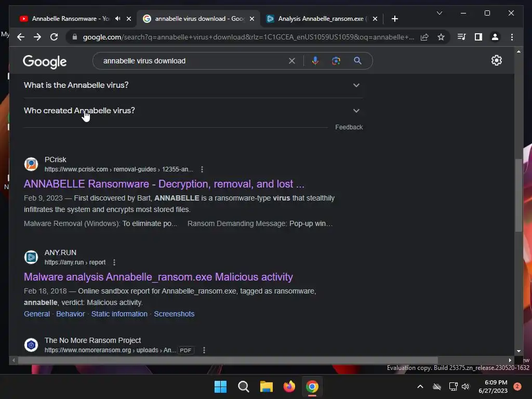532x399 pixels.
Task: Open No More Ransom result options three dots
Action: coord(204,350)
